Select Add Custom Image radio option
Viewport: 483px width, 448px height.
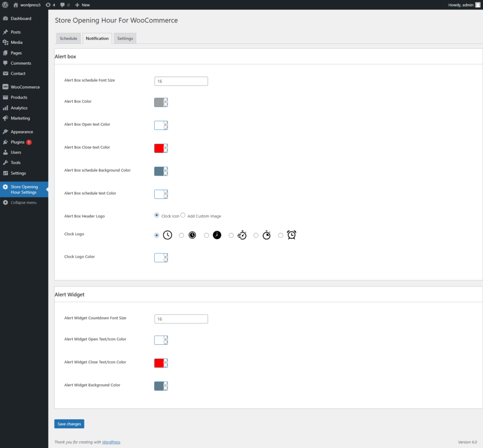click(x=183, y=215)
